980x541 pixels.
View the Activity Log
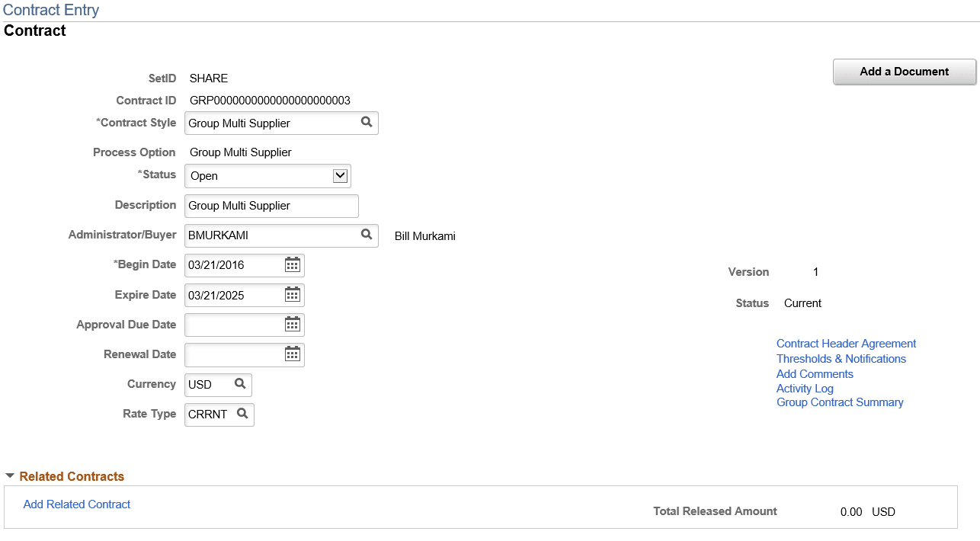click(805, 389)
